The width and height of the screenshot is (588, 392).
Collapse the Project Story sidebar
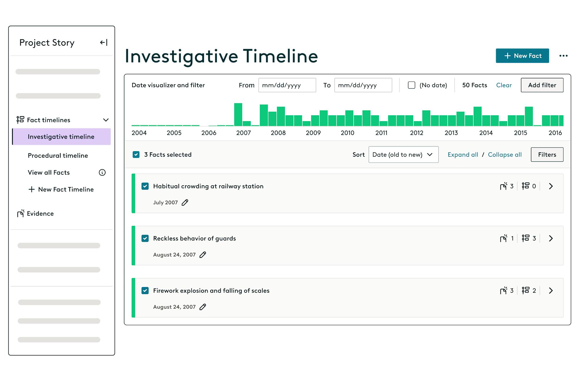pos(104,43)
